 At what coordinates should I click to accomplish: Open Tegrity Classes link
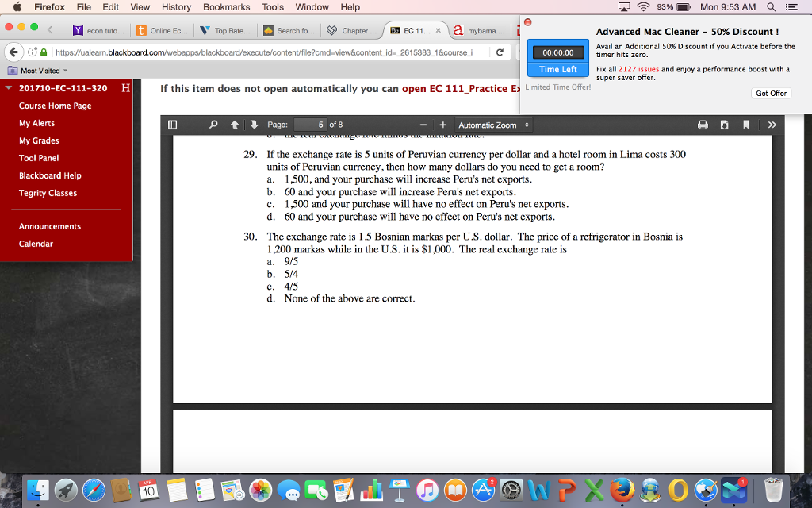tap(48, 194)
